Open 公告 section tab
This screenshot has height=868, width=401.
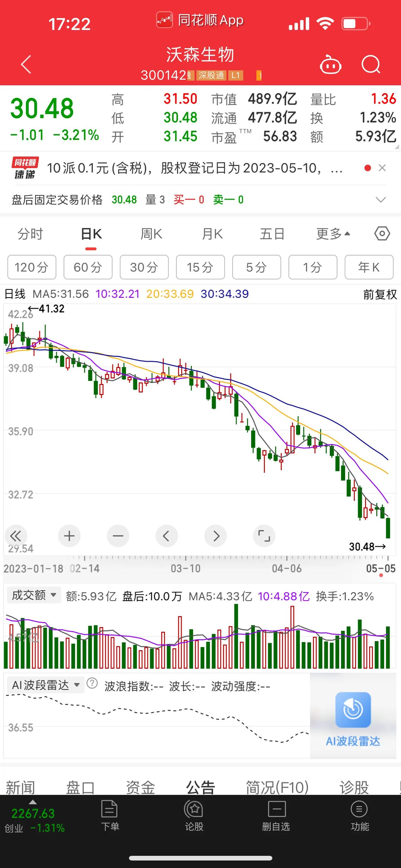tap(200, 787)
